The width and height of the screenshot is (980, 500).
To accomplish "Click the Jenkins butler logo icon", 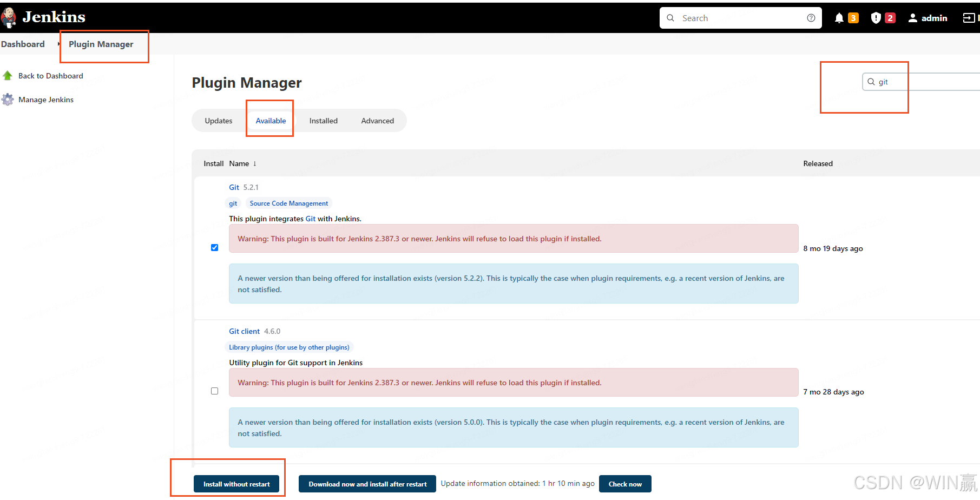I will 8,18.
